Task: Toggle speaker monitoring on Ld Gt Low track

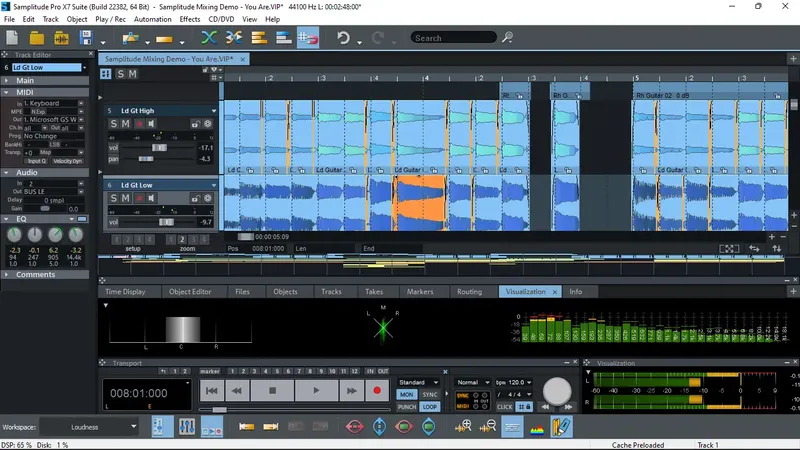Action: [x=151, y=198]
